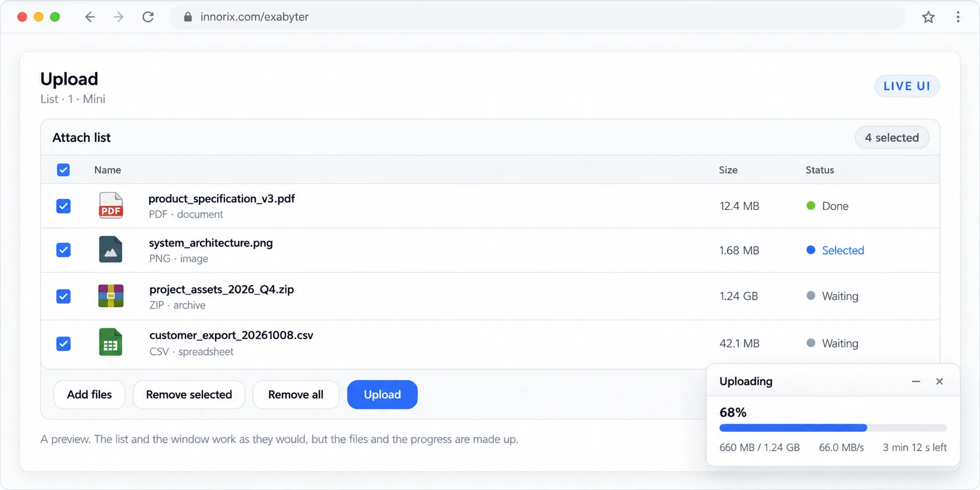Select the file name customer_export_20261008.csv
Image resolution: width=980 pixels, height=490 pixels.
[x=231, y=335]
